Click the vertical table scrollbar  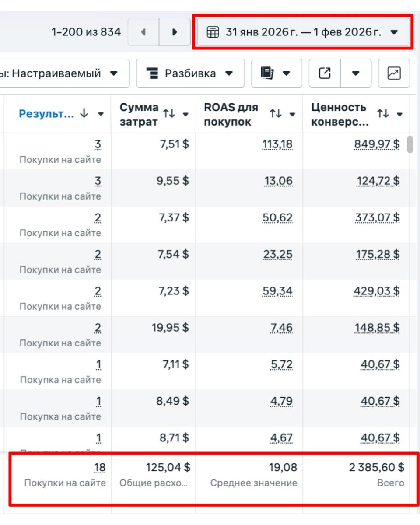[x=410, y=144]
